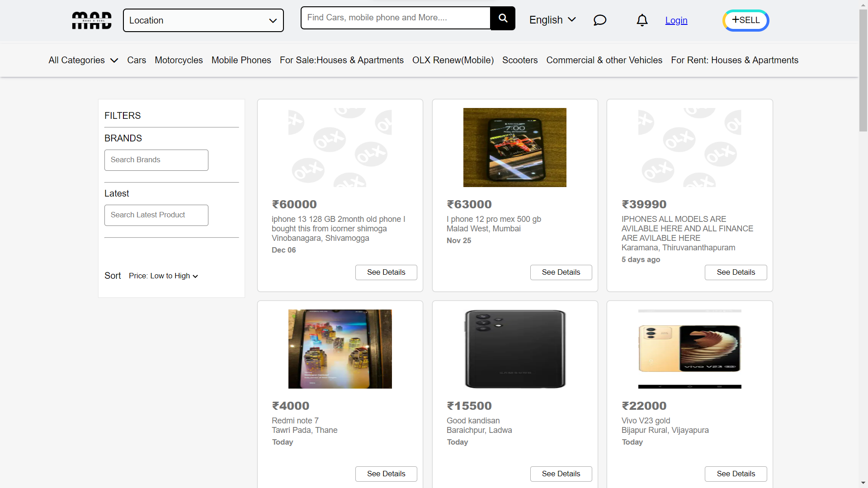Expand the All Categories menu
Screen dimensions: 868x488
point(83,60)
